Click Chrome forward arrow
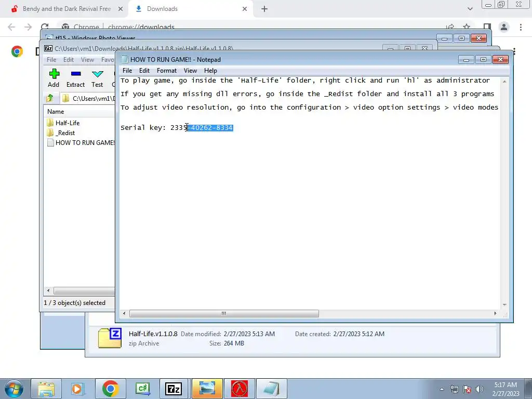The width and height of the screenshot is (532, 399). [28, 27]
